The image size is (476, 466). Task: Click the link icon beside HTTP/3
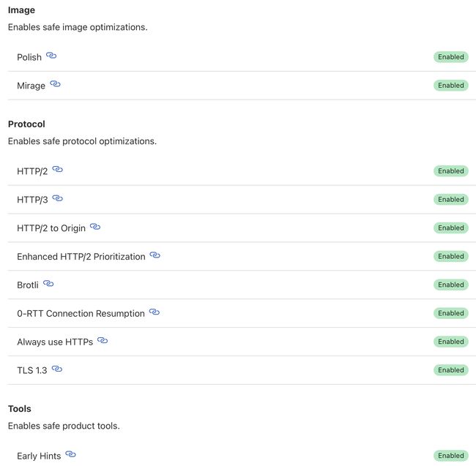click(57, 198)
